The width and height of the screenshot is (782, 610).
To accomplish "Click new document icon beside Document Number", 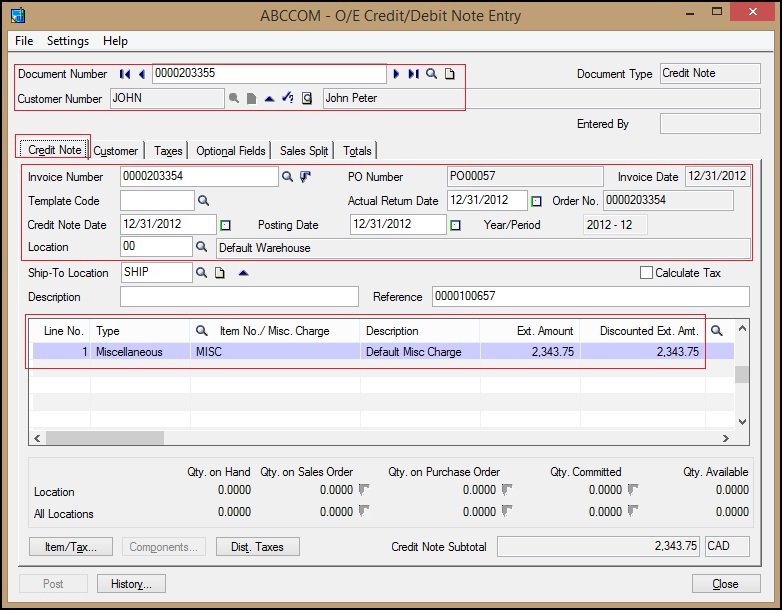I will point(450,74).
